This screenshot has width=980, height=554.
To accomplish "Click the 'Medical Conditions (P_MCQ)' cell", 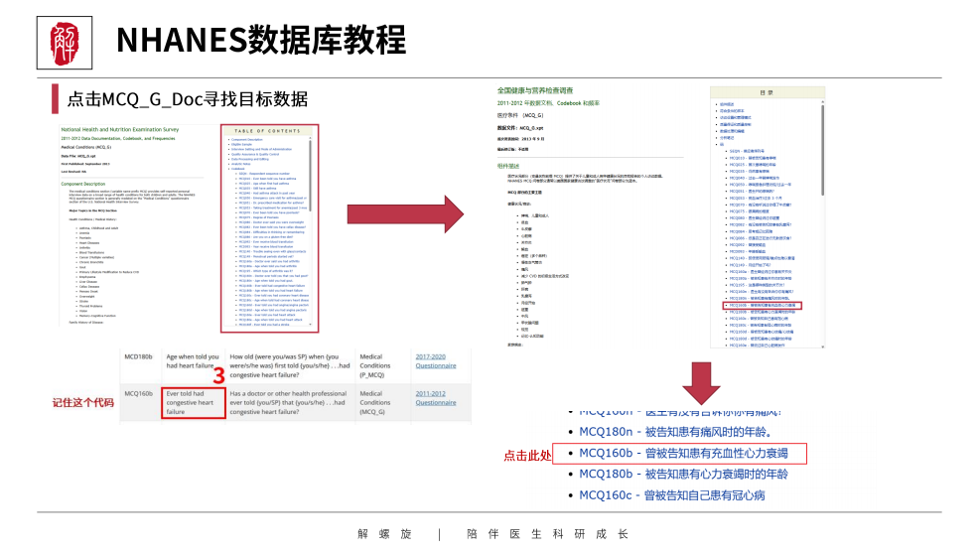I will [375, 365].
